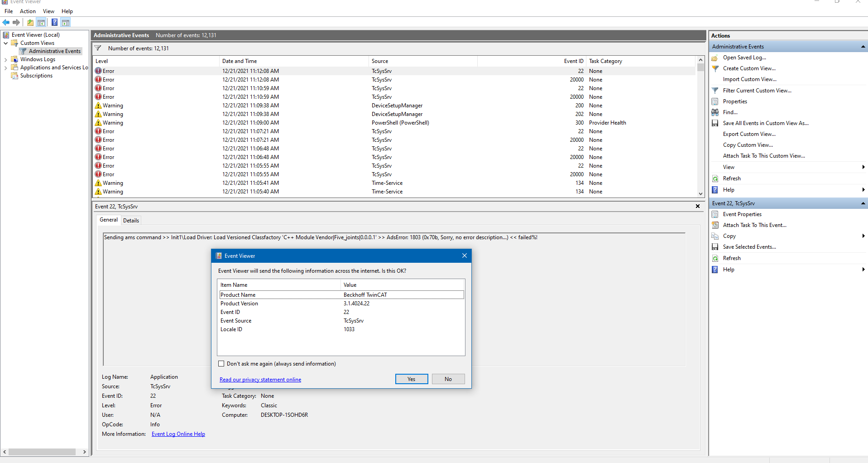Click Show/Hide Console Tree toolbar icon
Screen dimensions: 868x463
(x=41, y=22)
